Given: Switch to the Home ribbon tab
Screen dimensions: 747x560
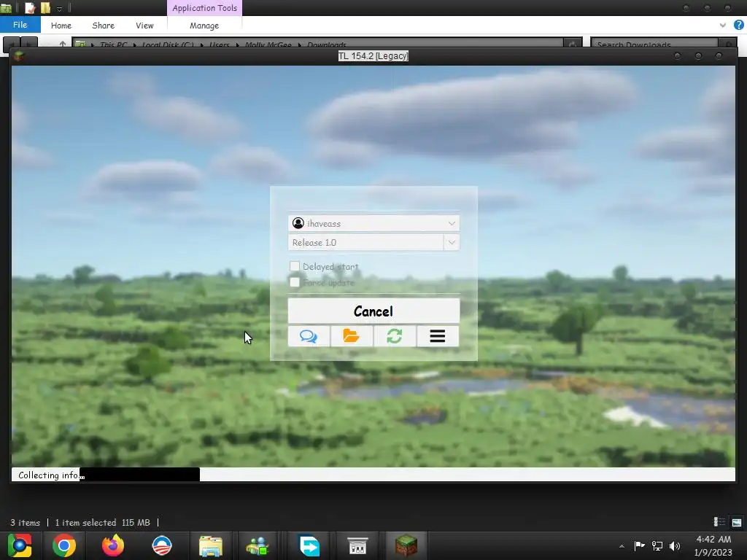Looking at the screenshot, I should (x=61, y=26).
